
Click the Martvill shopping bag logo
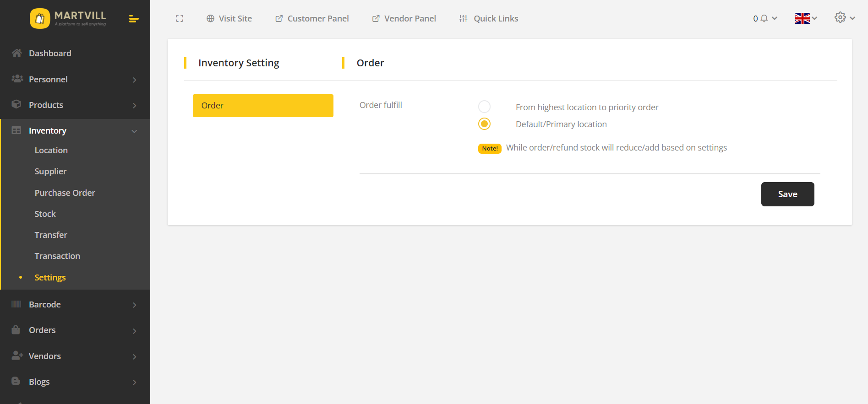pyautogui.click(x=40, y=19)
